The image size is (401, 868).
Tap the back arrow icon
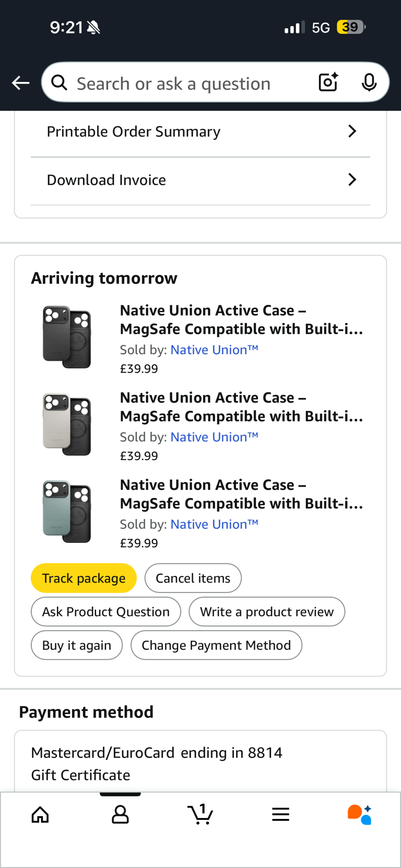coord(20,82)
